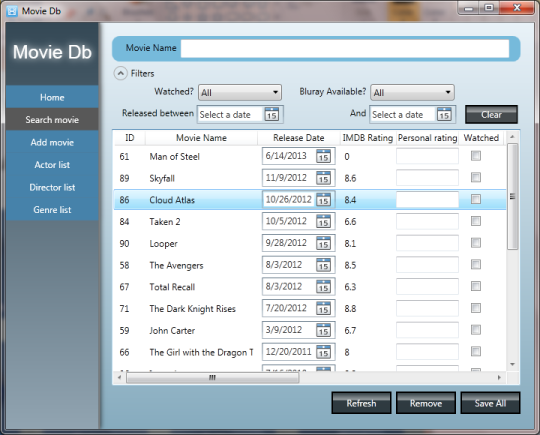Check Watched for The Dark Knight Rises
The height and width of the screenshot is (435, 540).
tap(476, 308)
